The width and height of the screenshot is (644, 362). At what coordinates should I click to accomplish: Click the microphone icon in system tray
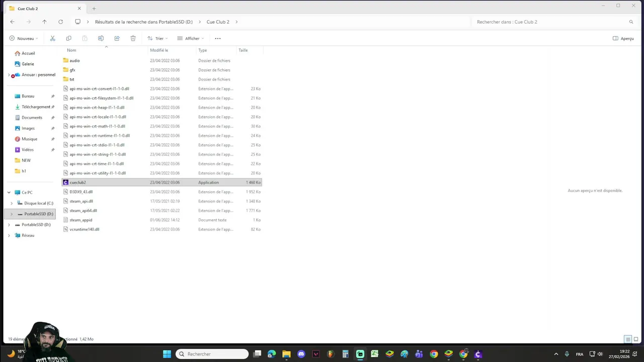click(567, 354)
